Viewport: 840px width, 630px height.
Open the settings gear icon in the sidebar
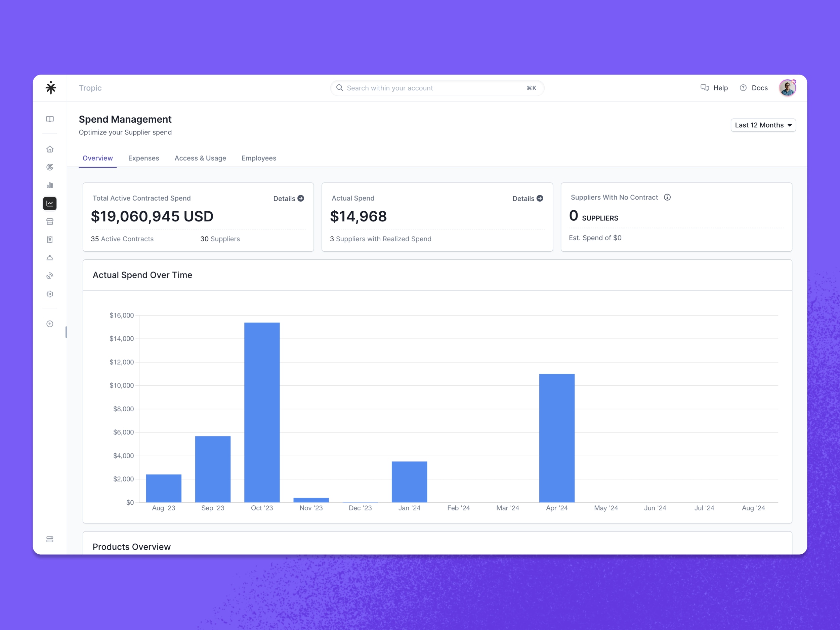tap(50, 294)
